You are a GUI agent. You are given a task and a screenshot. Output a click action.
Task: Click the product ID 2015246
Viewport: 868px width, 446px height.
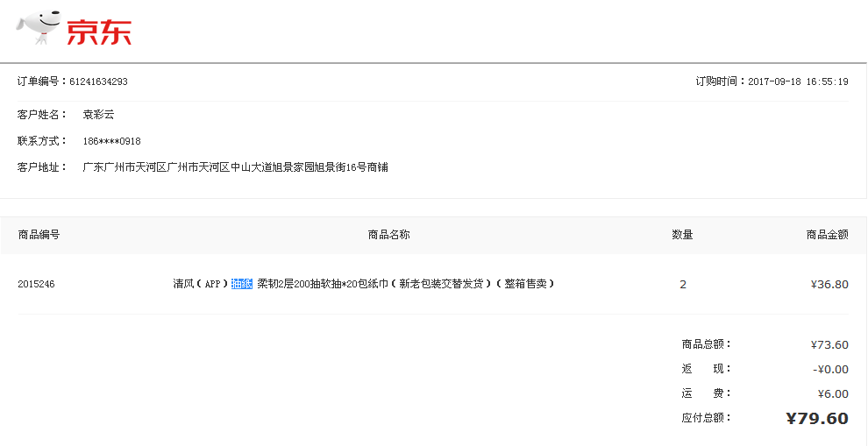tap(36, 284)
